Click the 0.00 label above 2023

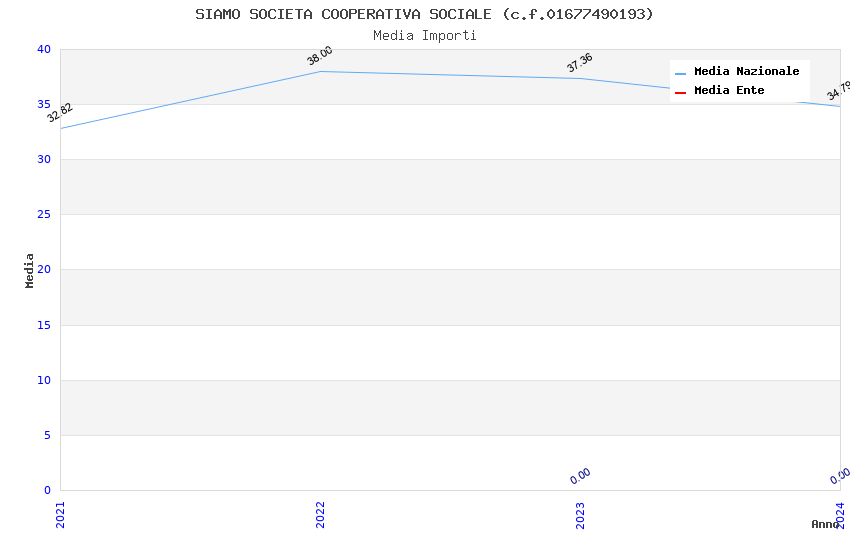(x=580, y=476)
